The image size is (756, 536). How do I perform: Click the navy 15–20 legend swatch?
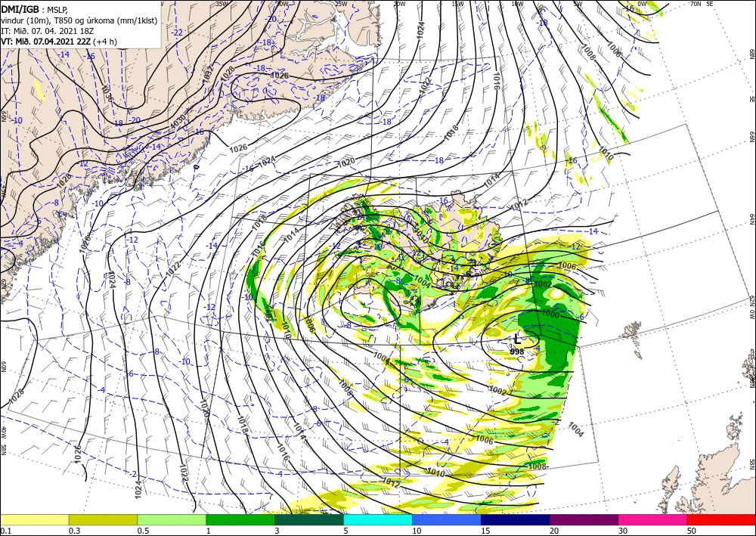(515, 519)
